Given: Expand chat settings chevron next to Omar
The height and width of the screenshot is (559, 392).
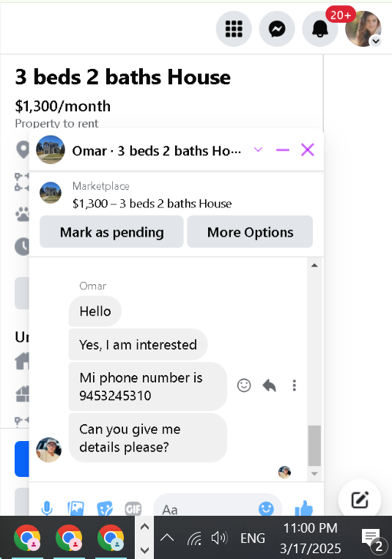Looking at the screenshot, I should click(258, 149).
